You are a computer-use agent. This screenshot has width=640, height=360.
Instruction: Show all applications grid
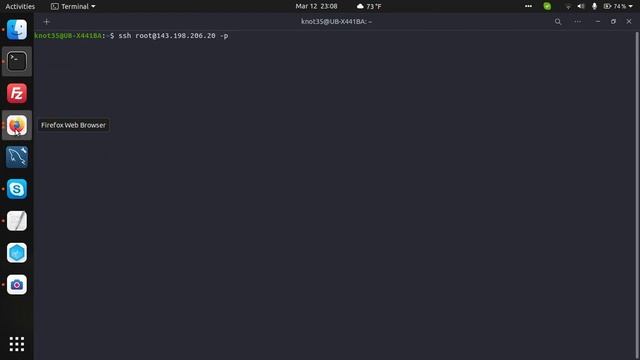pyautogui.click(x=17, y=344)
